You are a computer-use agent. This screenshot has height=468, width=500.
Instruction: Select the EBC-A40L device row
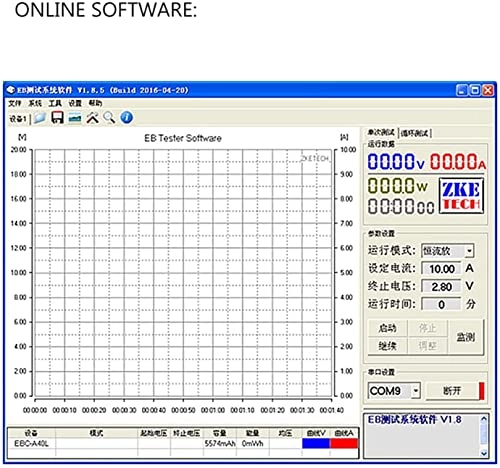coord(183,444)
